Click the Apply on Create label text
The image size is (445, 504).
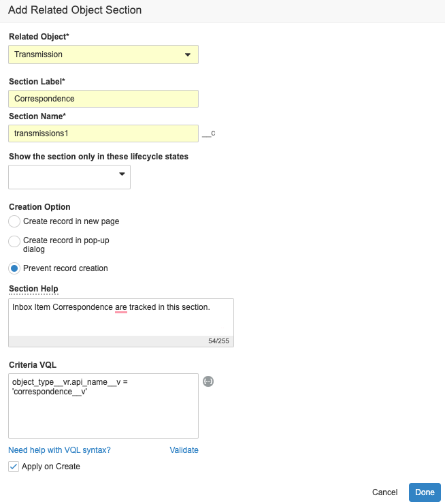click(51, 467)
